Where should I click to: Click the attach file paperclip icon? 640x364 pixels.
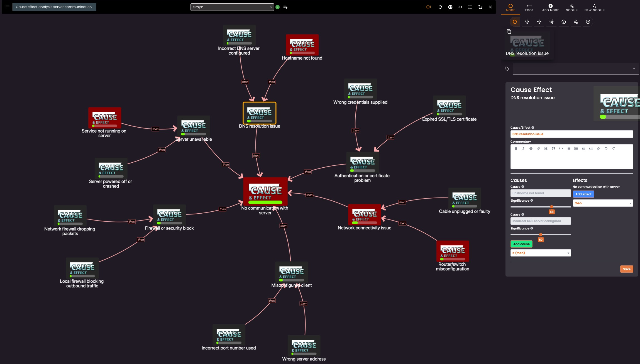(599, 148)
